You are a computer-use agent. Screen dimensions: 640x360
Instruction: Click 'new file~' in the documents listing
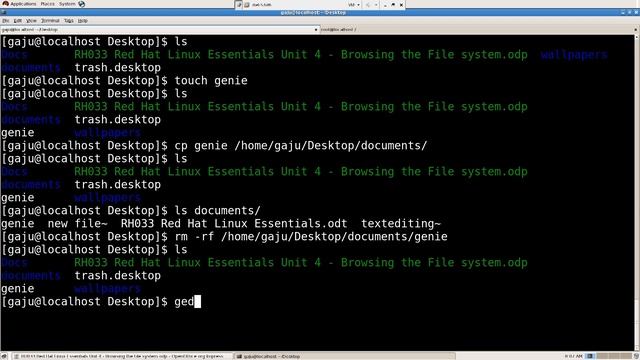(78, 224)
